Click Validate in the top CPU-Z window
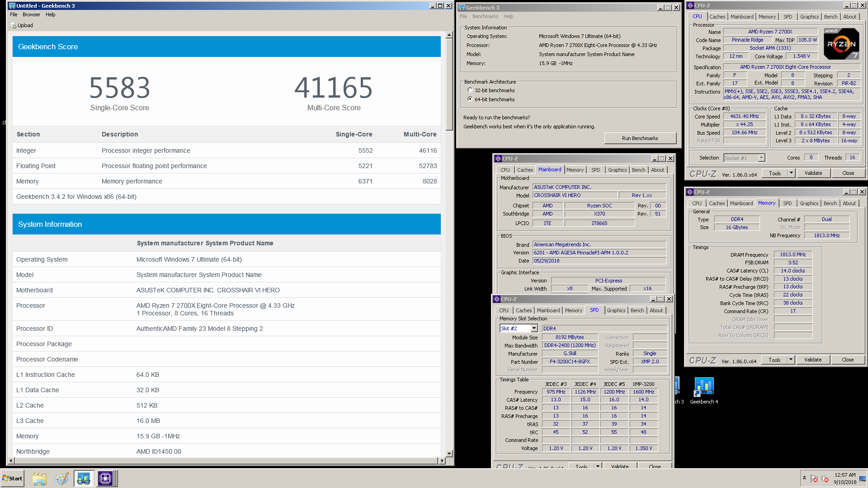868x488 pixels. pyautogui.click(x=813, y=173)
